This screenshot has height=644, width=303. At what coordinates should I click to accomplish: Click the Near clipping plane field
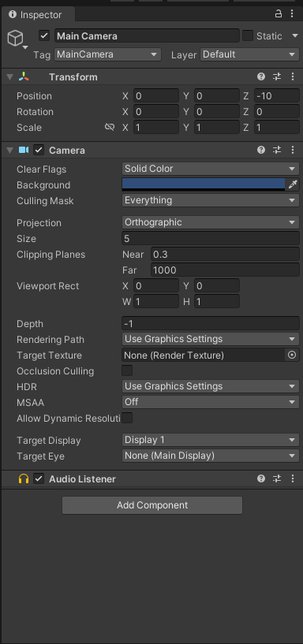click(225, 255)
